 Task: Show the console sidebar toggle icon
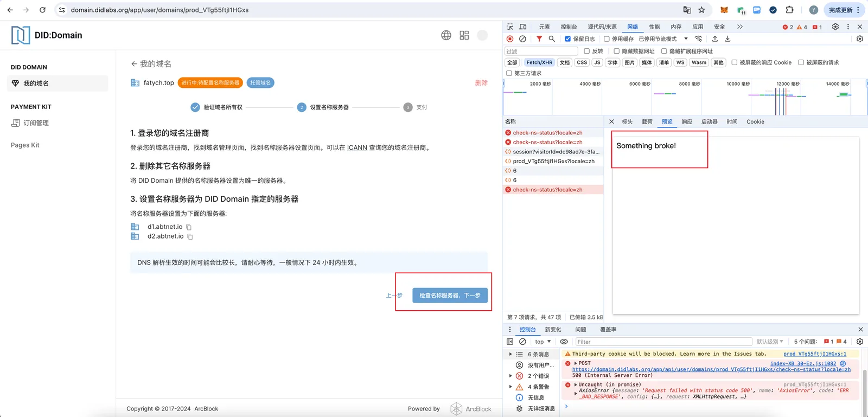click(510, 342)
